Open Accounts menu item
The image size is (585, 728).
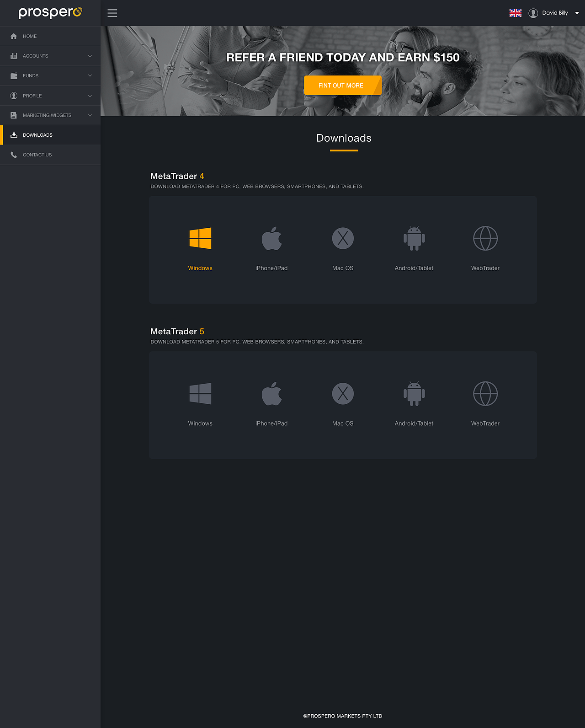[50, 56]
